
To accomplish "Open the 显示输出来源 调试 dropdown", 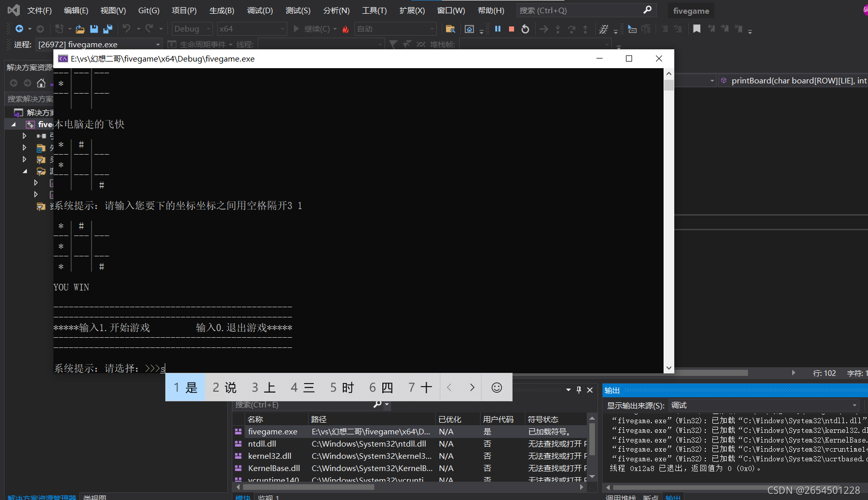I will click(764, 405).
